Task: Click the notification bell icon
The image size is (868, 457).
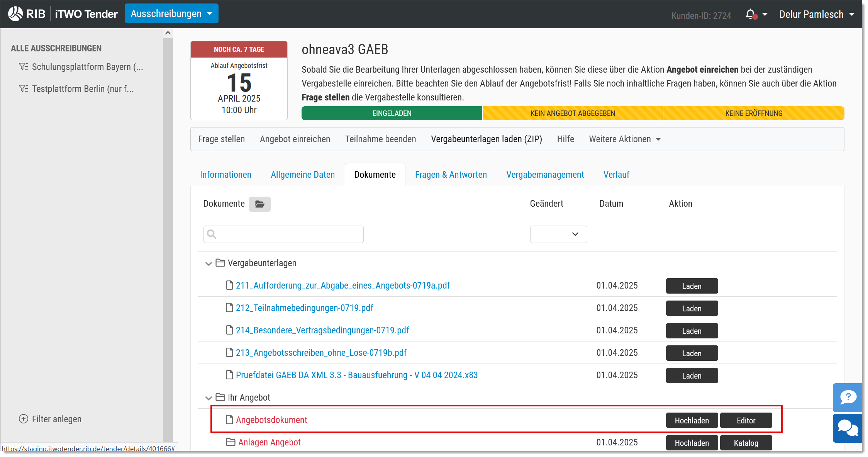Action: (x=750, y=15)
